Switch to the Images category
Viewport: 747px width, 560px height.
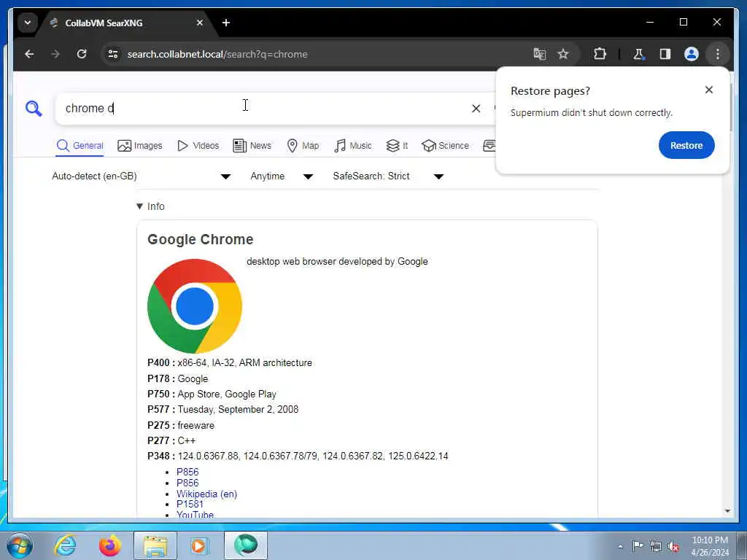(140, 146)
